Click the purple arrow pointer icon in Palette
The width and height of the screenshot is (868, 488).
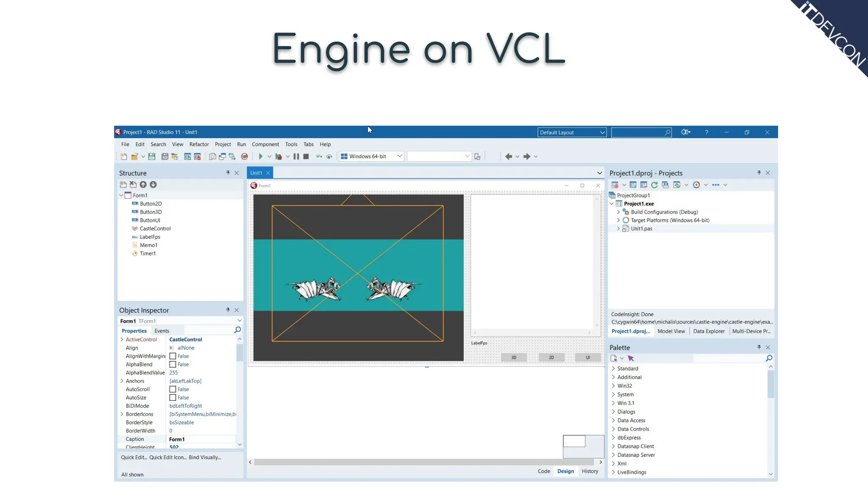tap(631, 358)
